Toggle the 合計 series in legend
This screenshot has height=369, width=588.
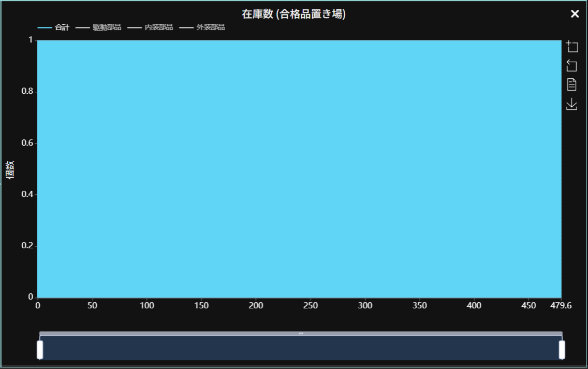pos(53,27)
